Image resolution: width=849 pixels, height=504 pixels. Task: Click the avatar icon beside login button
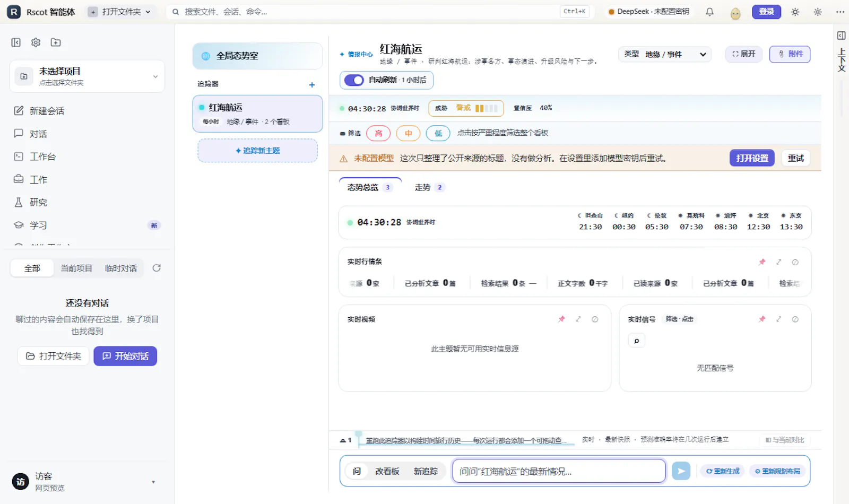pyautogui.click(x=735, y=13)
